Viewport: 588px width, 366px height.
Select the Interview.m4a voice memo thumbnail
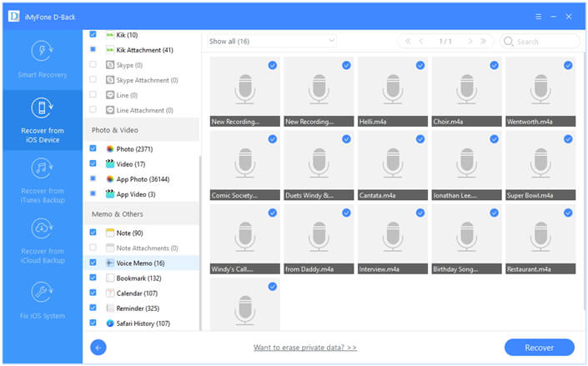[x=393, y=239]
